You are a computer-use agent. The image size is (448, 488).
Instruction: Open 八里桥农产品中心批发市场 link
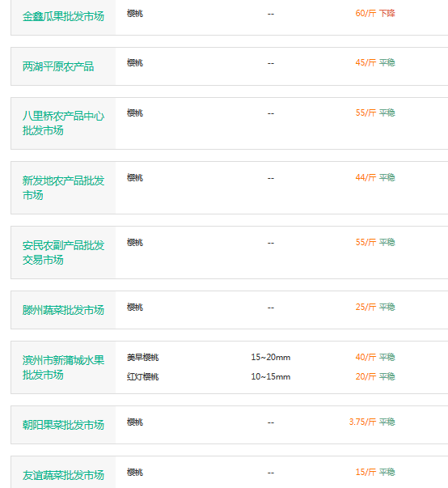(63, 123)
